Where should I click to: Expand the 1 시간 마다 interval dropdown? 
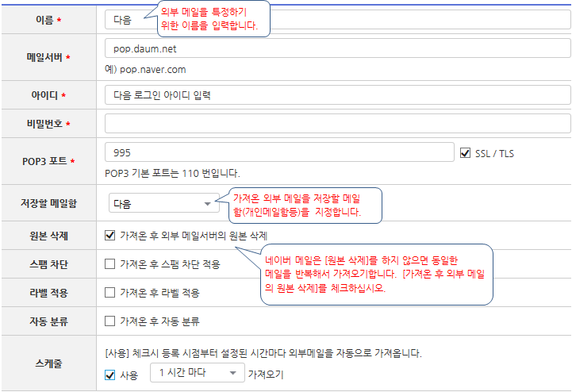[x=198, y=373]
